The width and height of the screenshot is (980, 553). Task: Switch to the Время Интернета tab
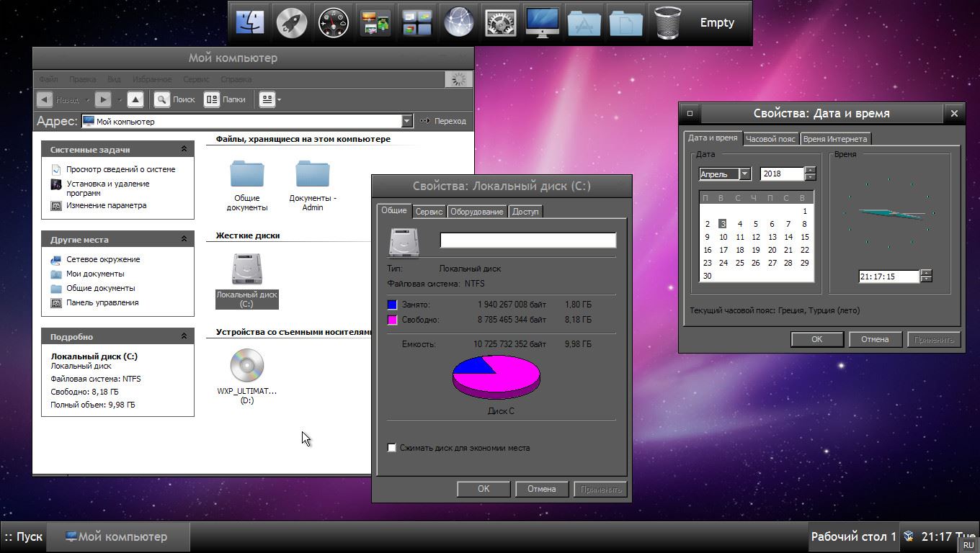point(835,139)
